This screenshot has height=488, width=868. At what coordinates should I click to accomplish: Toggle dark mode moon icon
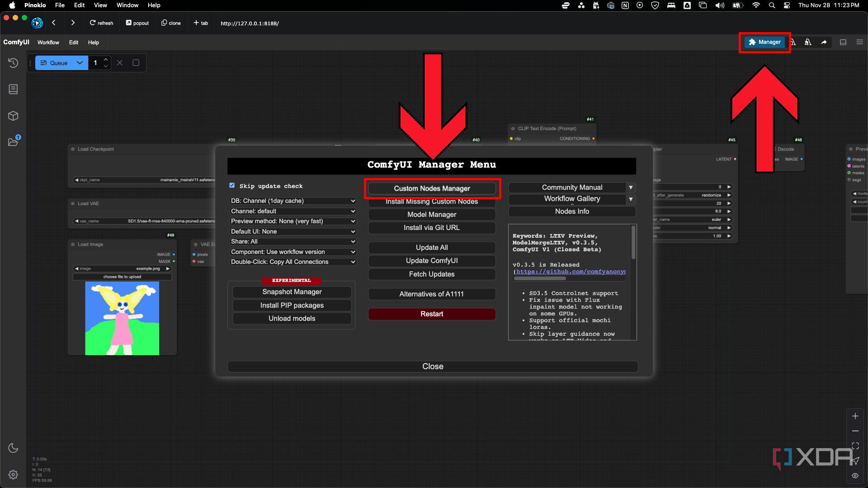coord(13,448)
